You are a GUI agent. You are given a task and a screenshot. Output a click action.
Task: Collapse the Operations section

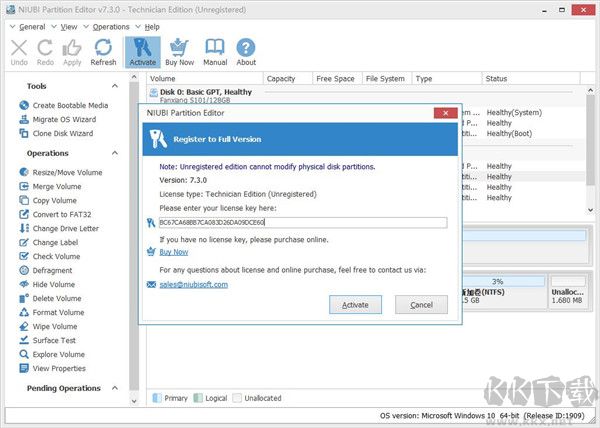click(115, 153)
